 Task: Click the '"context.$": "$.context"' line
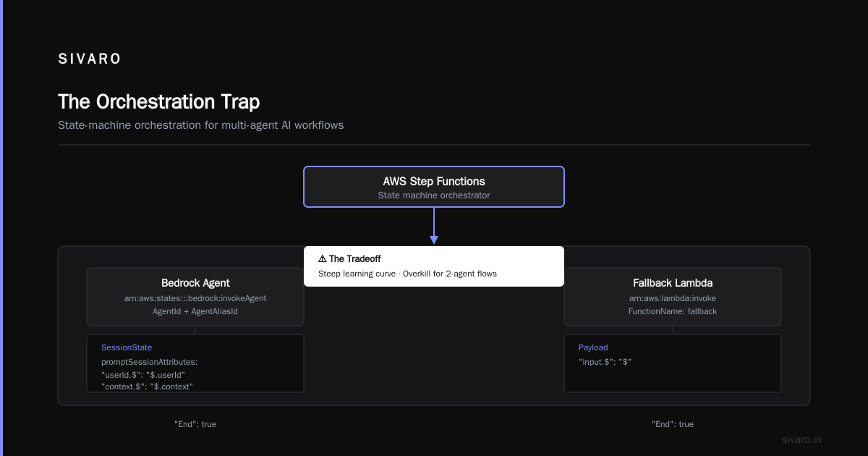click(x=147, y=387)
